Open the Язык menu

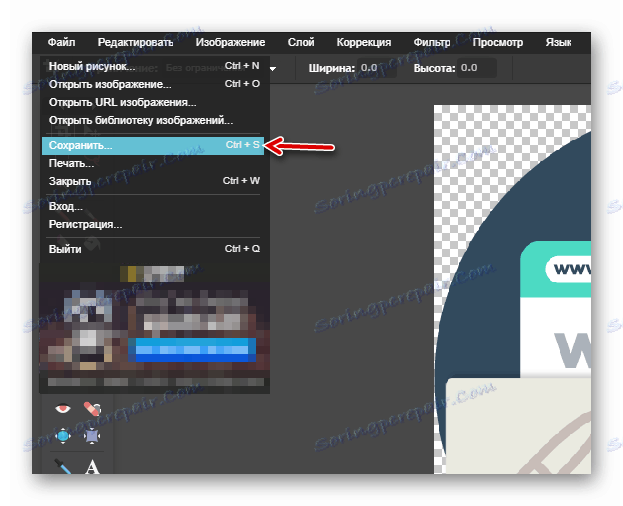click(558, 42)
